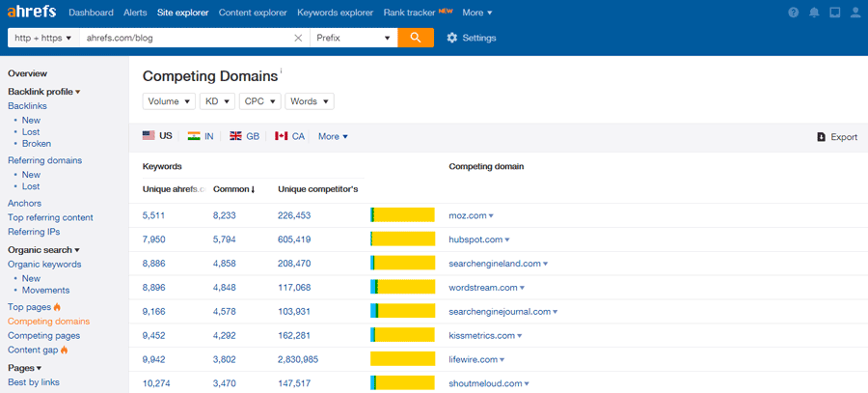Open the protocol http + https dropdown
This screenshot has height=393, width=868.
coord(43,39)
